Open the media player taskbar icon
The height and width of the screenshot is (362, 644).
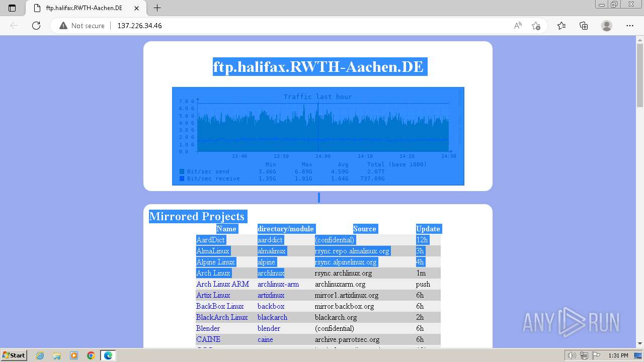click(74, 355)
